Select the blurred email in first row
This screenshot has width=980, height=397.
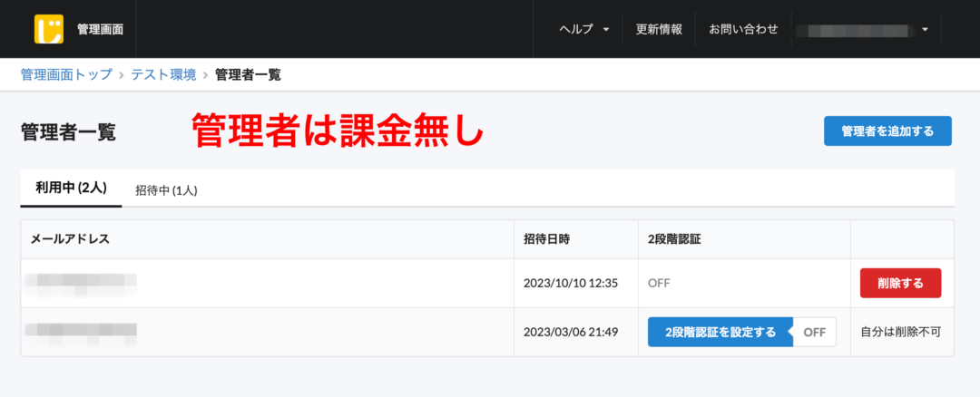[x=82, y=283]
